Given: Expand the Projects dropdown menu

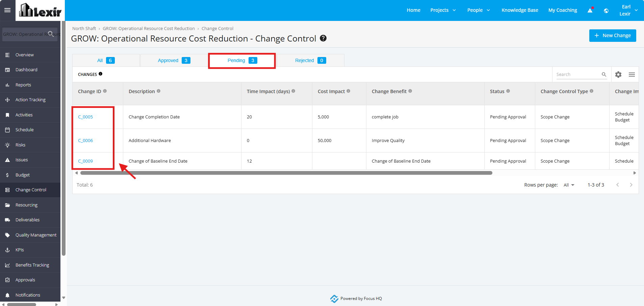Looking at the screenshot, I should pos(443,10).
